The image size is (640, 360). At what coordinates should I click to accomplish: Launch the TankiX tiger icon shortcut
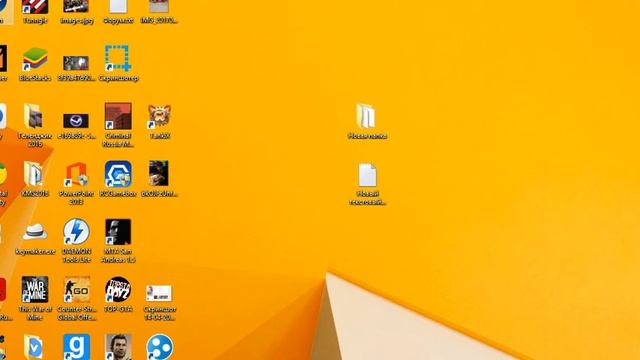(159, 116)
